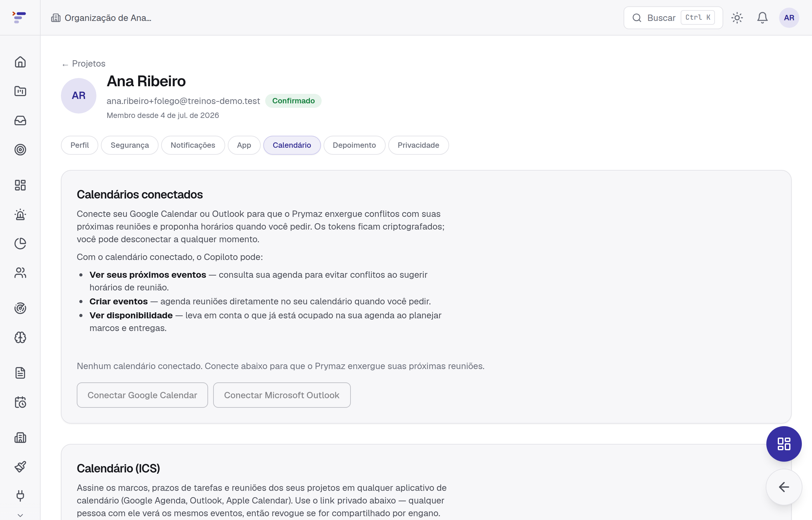The width and height of the screenshot is (812, 520).
Task: Open the document file icon
Action: click(20, 373)
